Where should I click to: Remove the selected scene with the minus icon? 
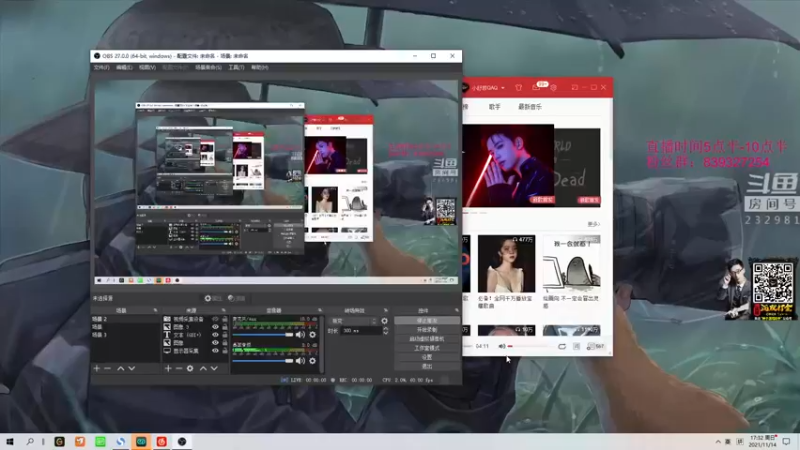[x=108, y=368]
